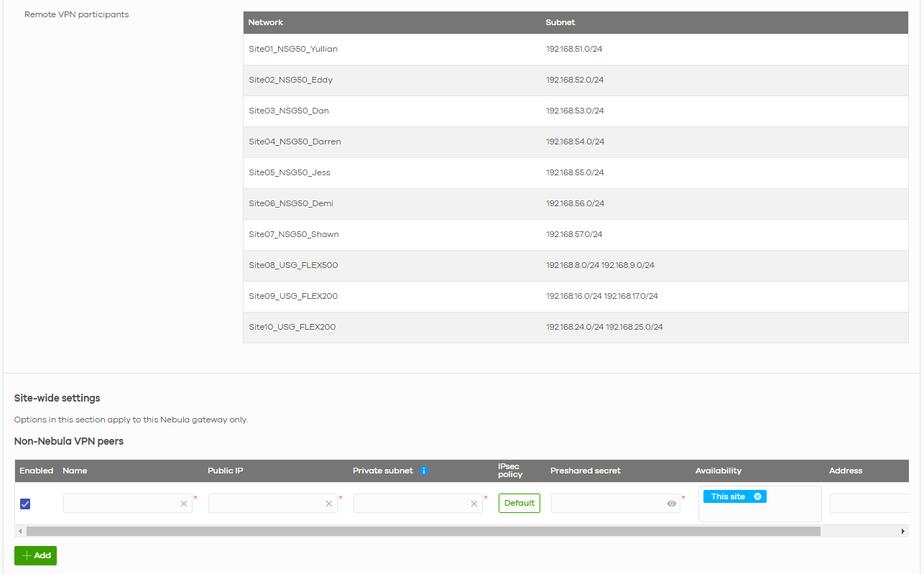Click the Enabled column header

point(37,471)
